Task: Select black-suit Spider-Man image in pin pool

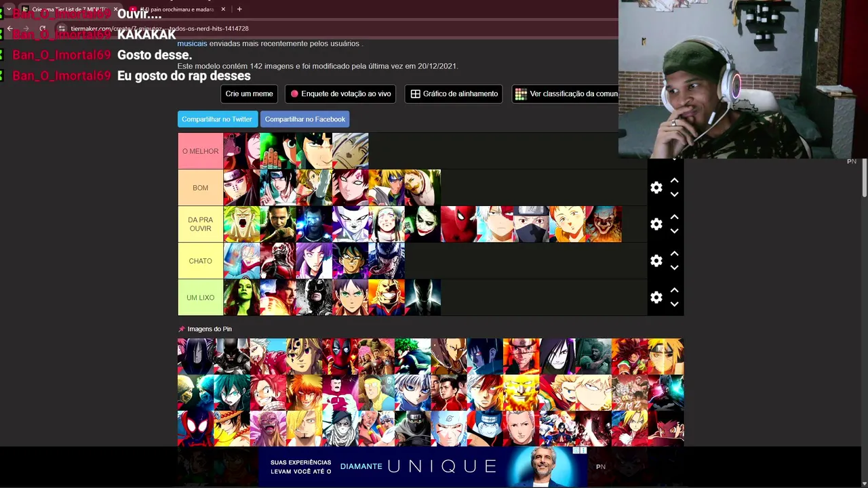Action: tap(195, 428)
